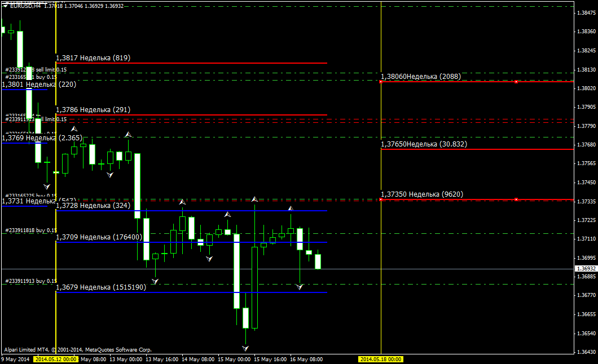
Task: Click the EURUSD,H4 chart title text
Action: click(x=26, y=6)
